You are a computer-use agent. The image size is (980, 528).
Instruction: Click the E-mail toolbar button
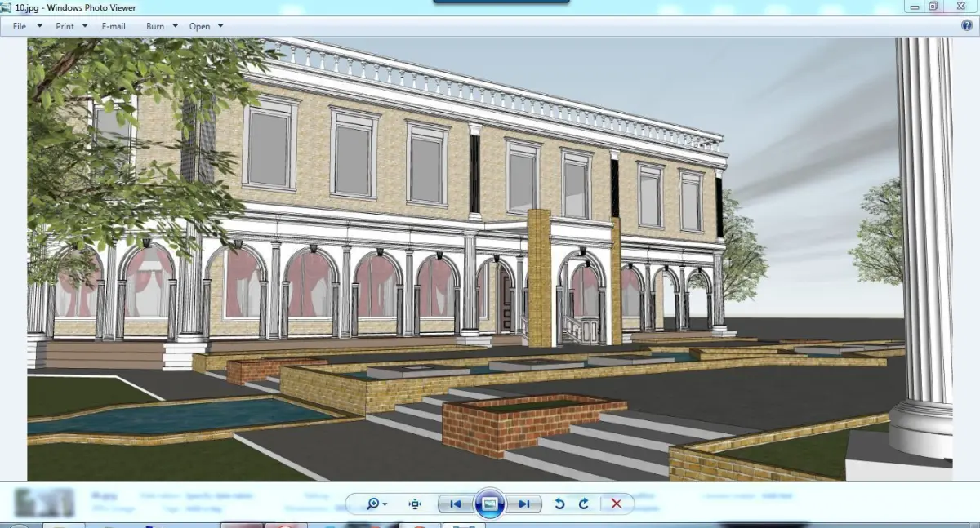coord(114,26)
